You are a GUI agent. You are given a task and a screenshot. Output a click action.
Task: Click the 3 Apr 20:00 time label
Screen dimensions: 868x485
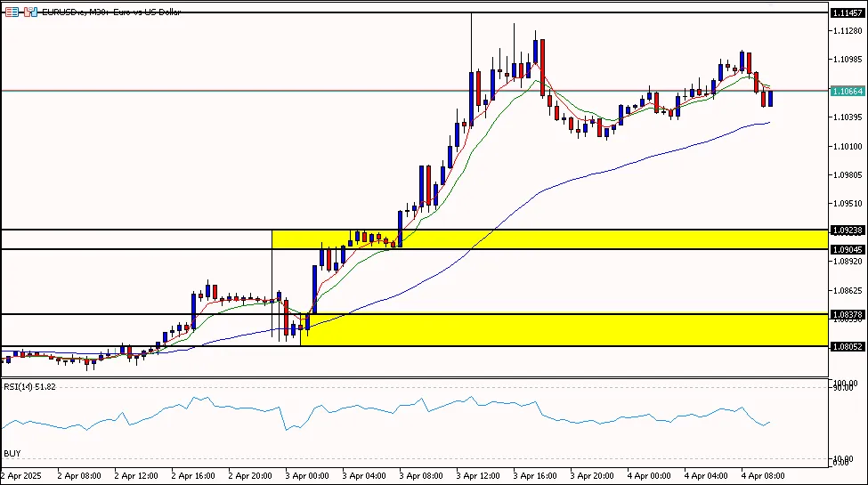(592, 475)
